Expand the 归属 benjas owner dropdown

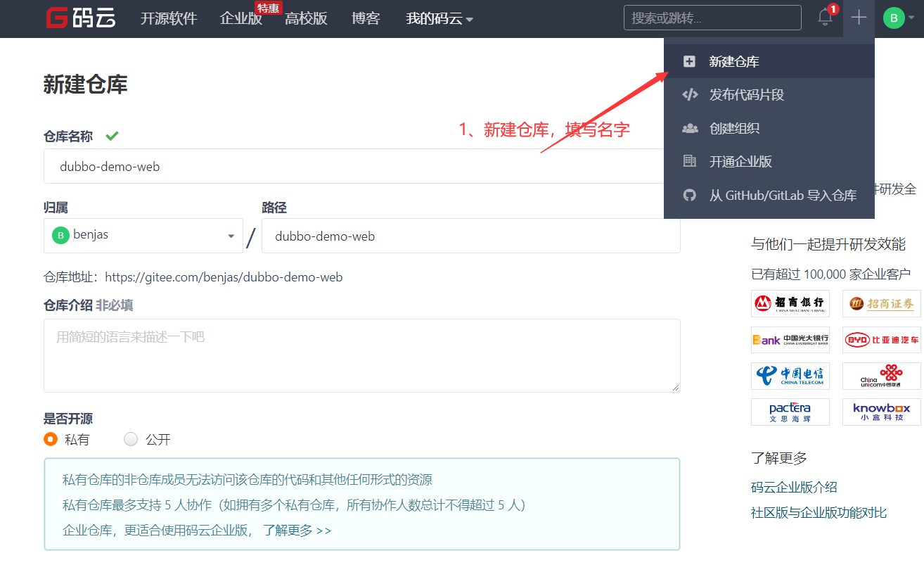tap(143, 236)
